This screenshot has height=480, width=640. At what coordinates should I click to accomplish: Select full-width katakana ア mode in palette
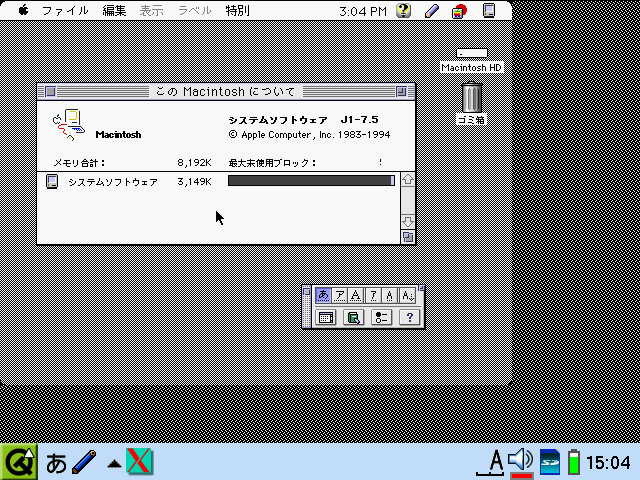(339, 295)
